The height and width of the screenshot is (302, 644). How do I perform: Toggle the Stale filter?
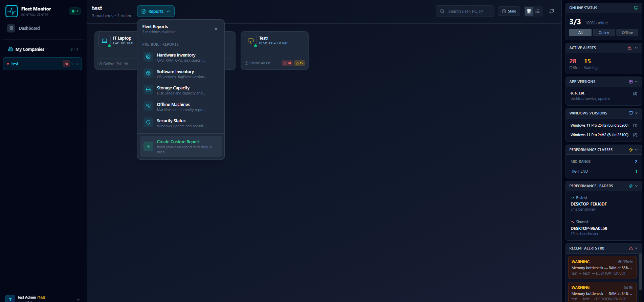pos(509,11)
